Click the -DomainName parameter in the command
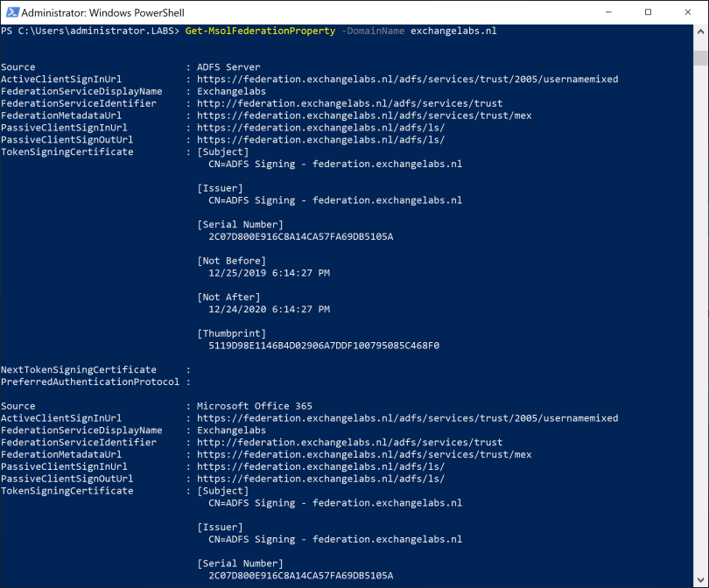This screenshot has height=588, width=709. click(371, 31)
